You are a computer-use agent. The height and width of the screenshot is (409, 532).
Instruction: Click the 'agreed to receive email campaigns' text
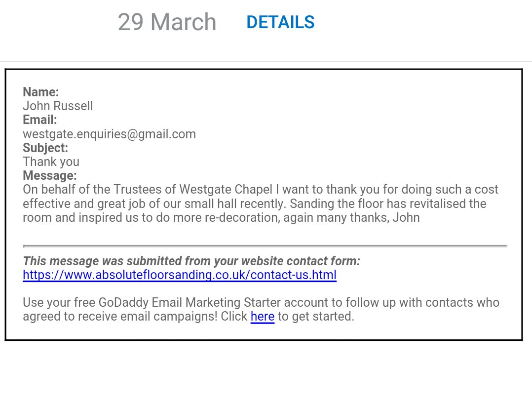click(120, 317)
